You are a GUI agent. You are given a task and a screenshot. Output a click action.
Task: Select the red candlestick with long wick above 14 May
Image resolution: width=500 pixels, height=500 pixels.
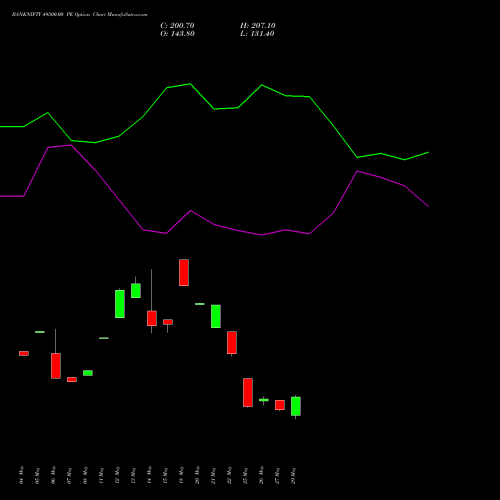pos(152,318)
